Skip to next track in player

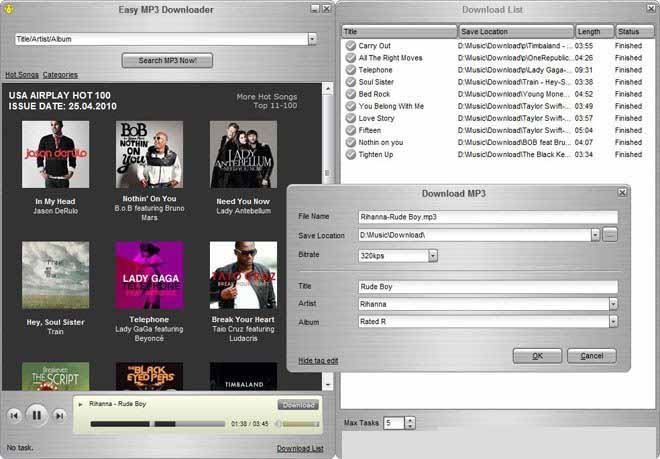(x=59, y=416)
